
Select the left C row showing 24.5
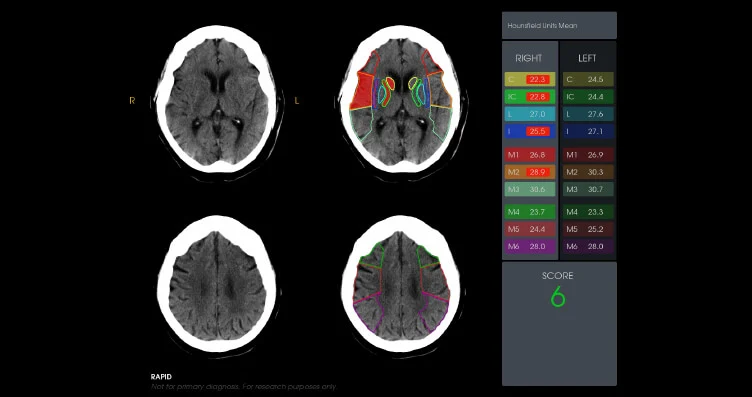(x=588, y=79)
